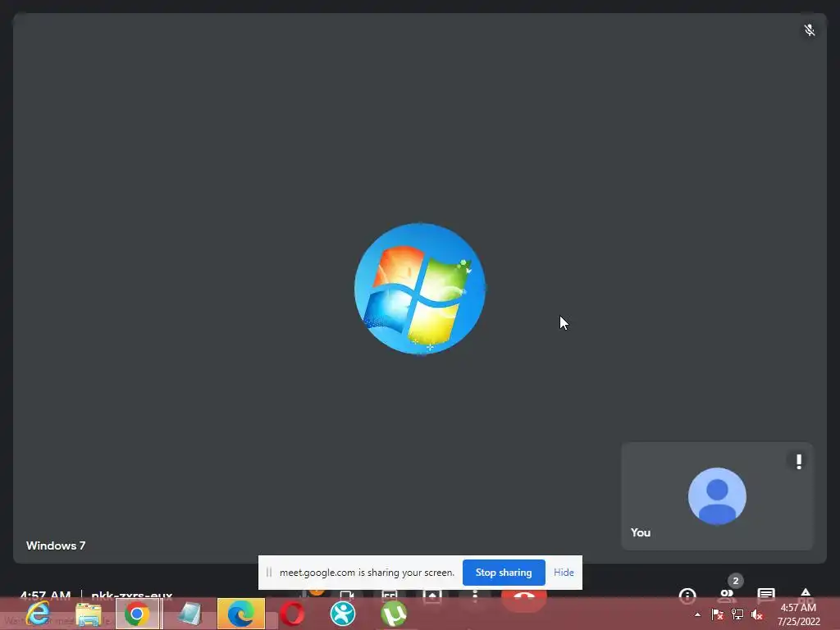840x630 pixels.
Task: Open Windows Explorer folder on taskbar
Action: pos(89,614)
